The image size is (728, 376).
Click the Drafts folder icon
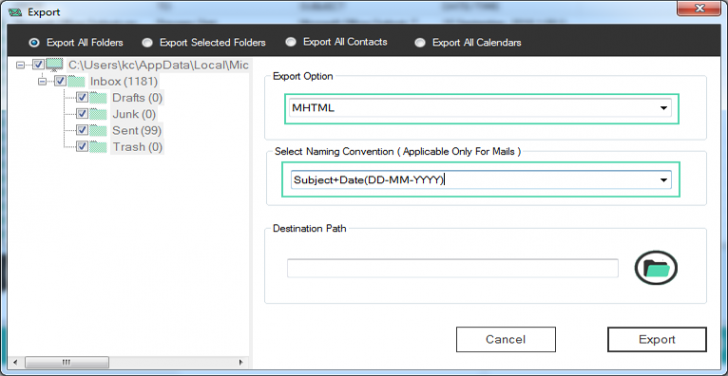click(98, 98)
